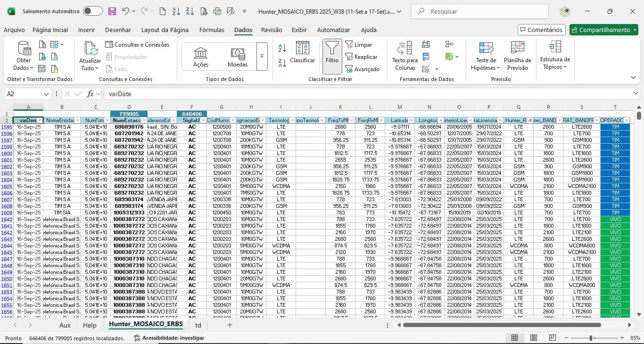Click the Pesquisar search box

[479, 11]
